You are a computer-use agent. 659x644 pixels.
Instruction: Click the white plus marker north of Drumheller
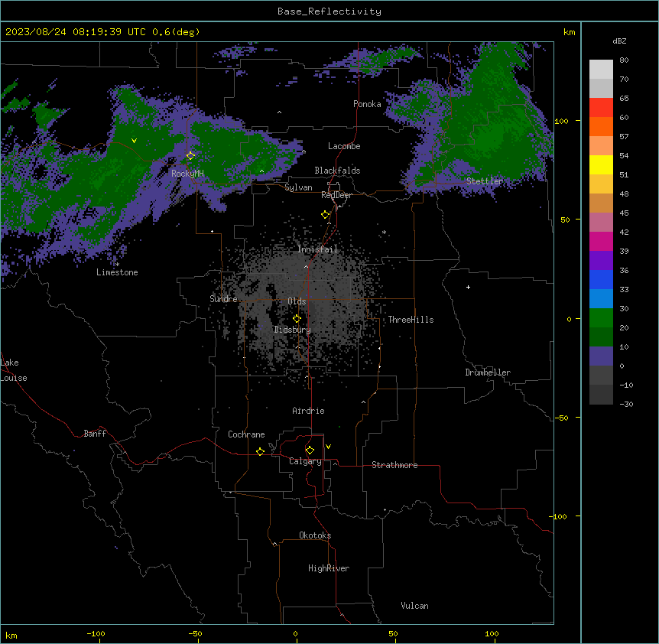(468, 287)
